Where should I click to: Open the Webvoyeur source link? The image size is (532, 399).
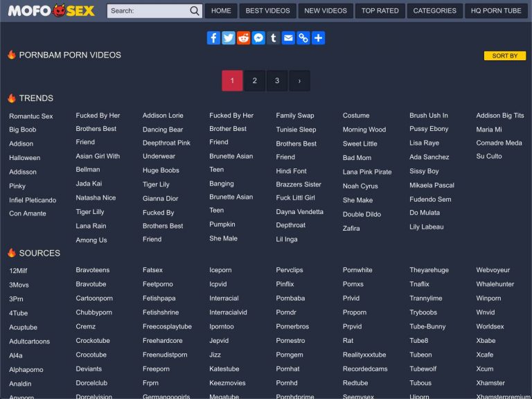click(x=493, y=270)
